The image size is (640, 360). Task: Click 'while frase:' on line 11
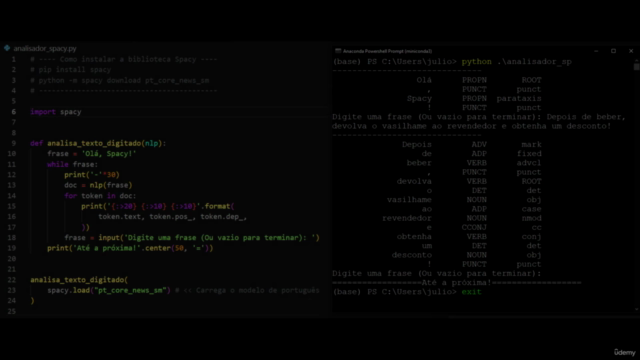coord(73,164)
